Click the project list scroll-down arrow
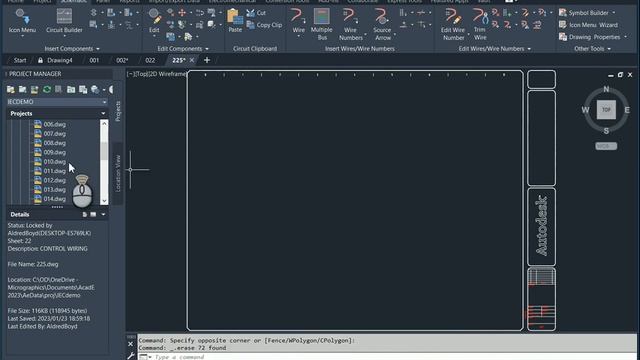This screenshot has height=360, width=640. pos(104,200)
